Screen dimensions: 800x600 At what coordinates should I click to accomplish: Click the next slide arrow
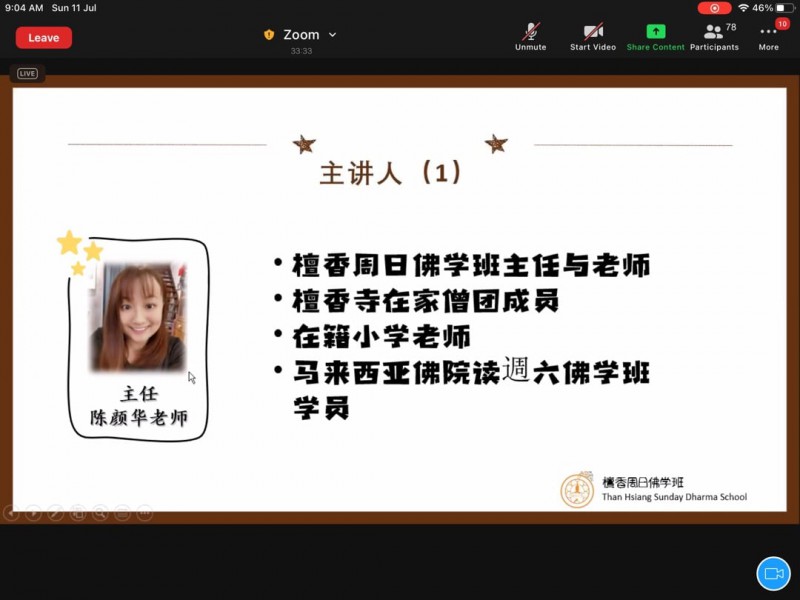[33, 513]
